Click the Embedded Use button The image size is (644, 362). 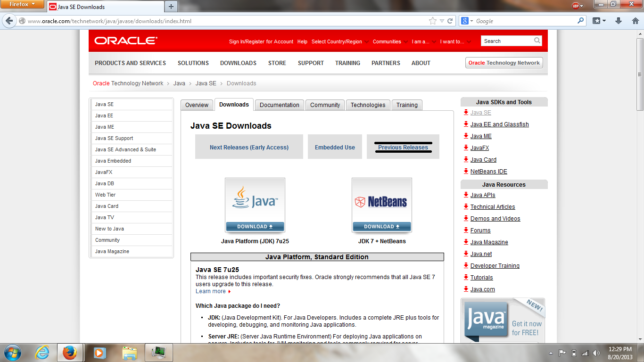[335, 147]
